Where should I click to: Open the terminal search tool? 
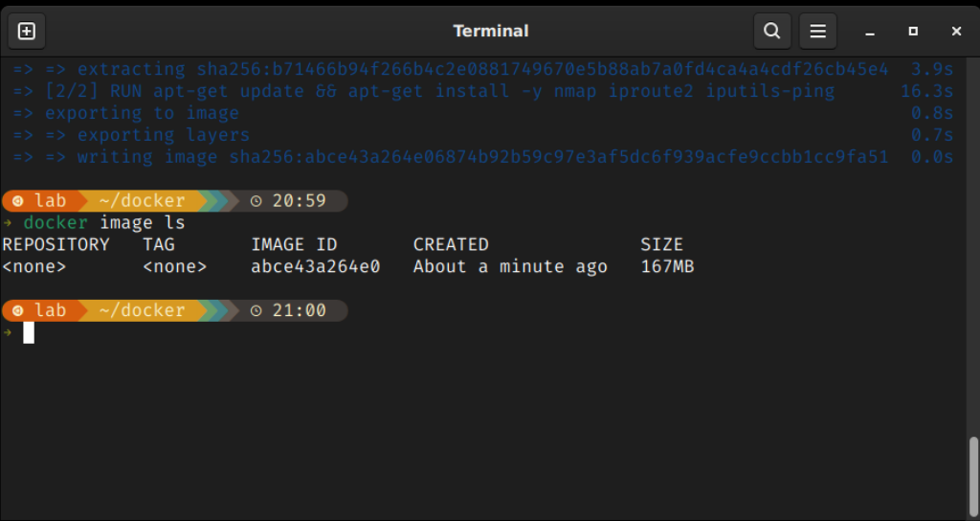[x=772, y=31]
